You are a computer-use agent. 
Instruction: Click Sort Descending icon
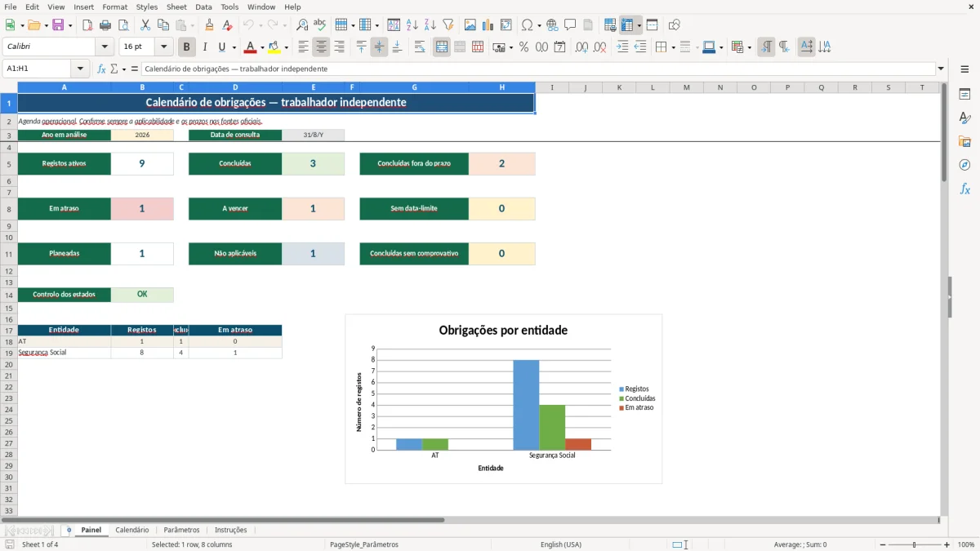430,25
